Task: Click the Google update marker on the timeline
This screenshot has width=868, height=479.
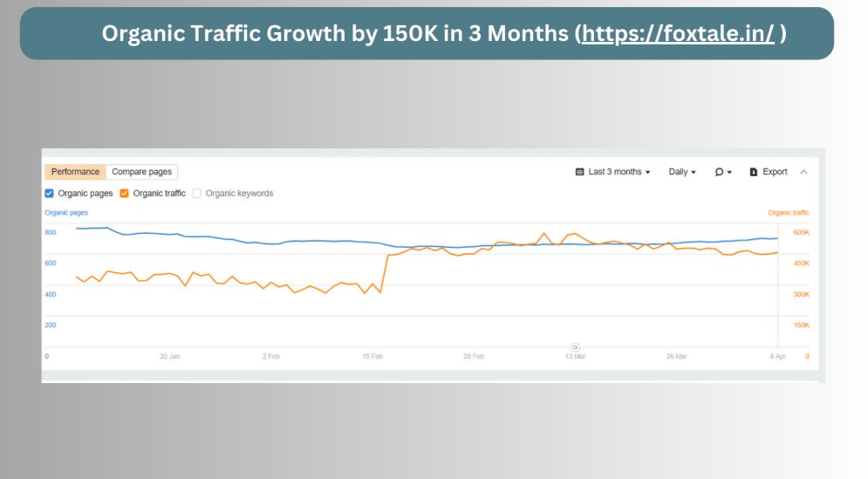Action: click(x=574, y=346)
